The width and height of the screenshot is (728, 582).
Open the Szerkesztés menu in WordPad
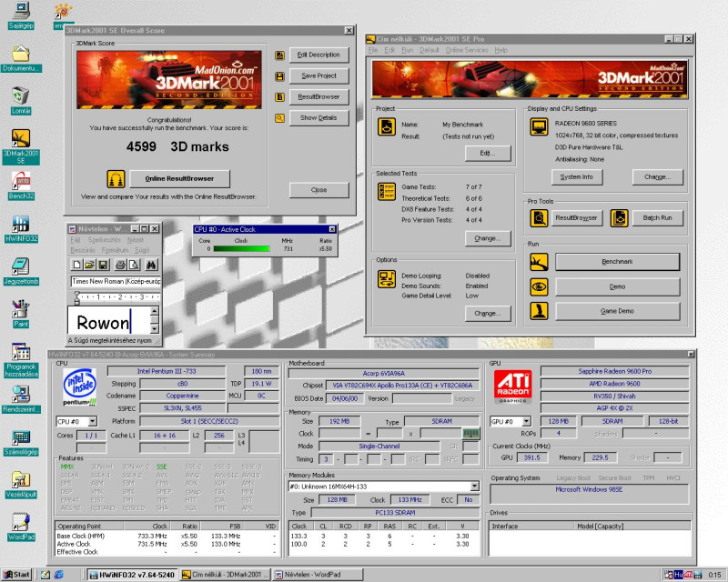click(x=104, y=240)
